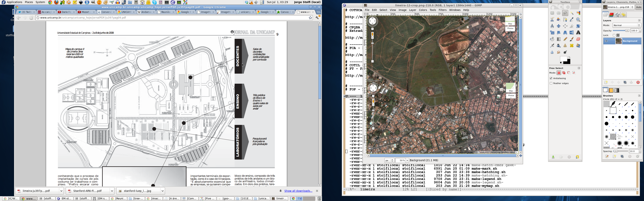Pick the Text tool in GIMP Toolbox
The height and width of the screenshot is (201, 644).
pyautogui.click(x=578, y=33)
